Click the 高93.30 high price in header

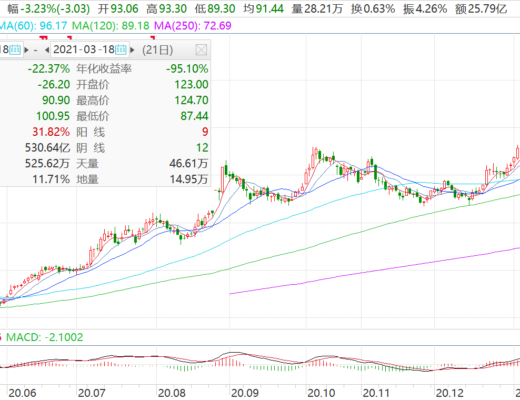[x=166, y=9]
